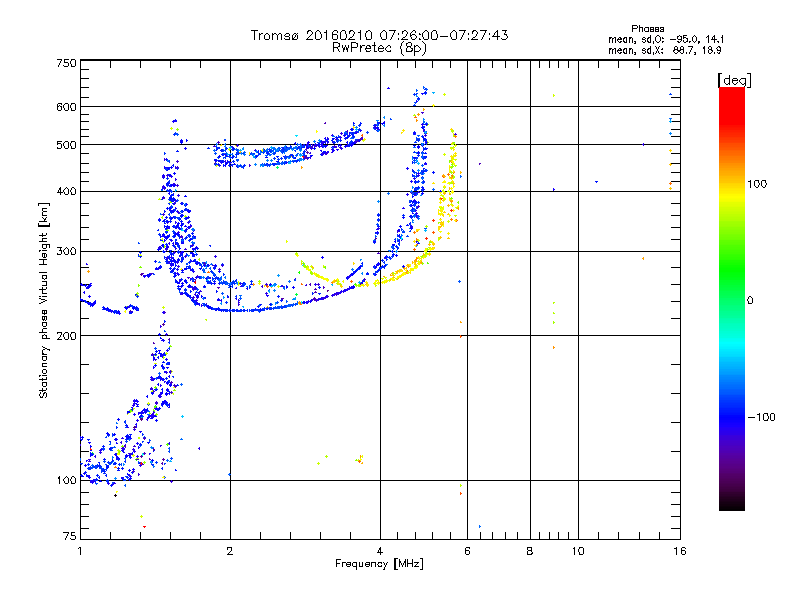Click the colorbar tick label '-100'
Screen dimensions: 800x600
[x=762, y=417]
